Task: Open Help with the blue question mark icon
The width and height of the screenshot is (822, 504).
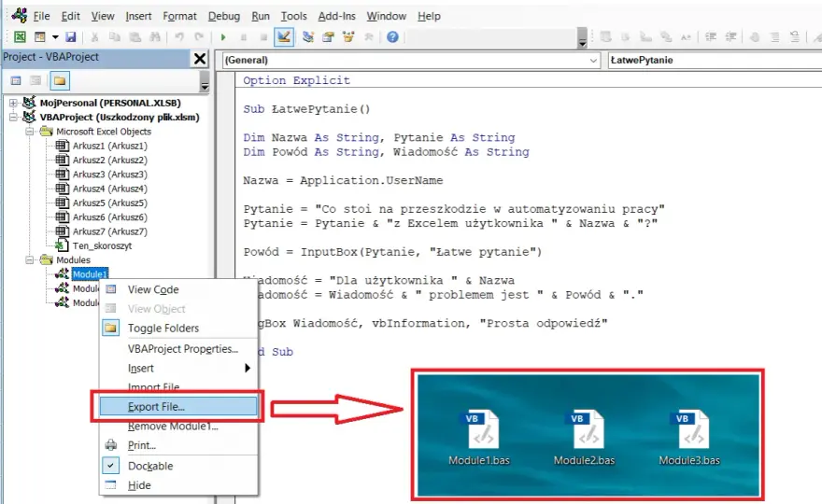Action: 392,36
